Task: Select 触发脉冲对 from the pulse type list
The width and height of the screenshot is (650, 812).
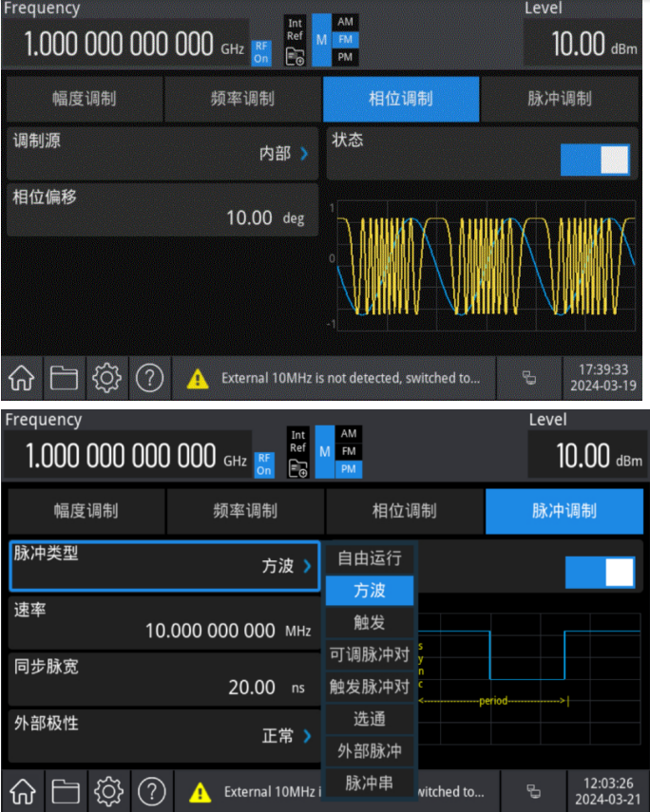Action: [x=370, y=687]
